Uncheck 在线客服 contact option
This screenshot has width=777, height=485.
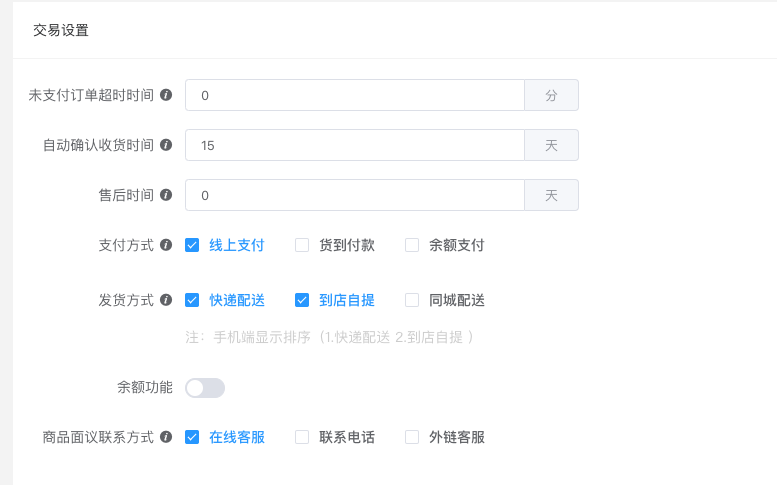click(x=192, y=437)
